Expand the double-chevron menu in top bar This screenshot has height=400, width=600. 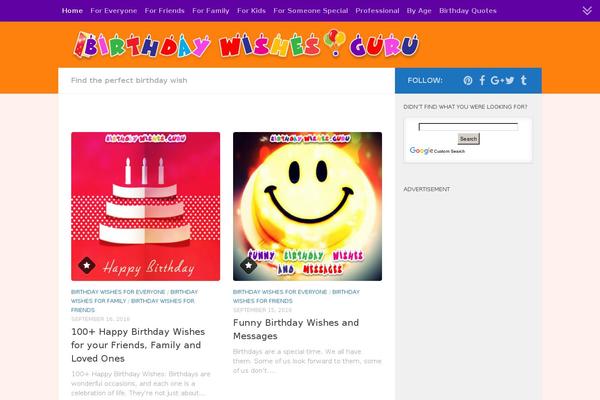(587, 11)
